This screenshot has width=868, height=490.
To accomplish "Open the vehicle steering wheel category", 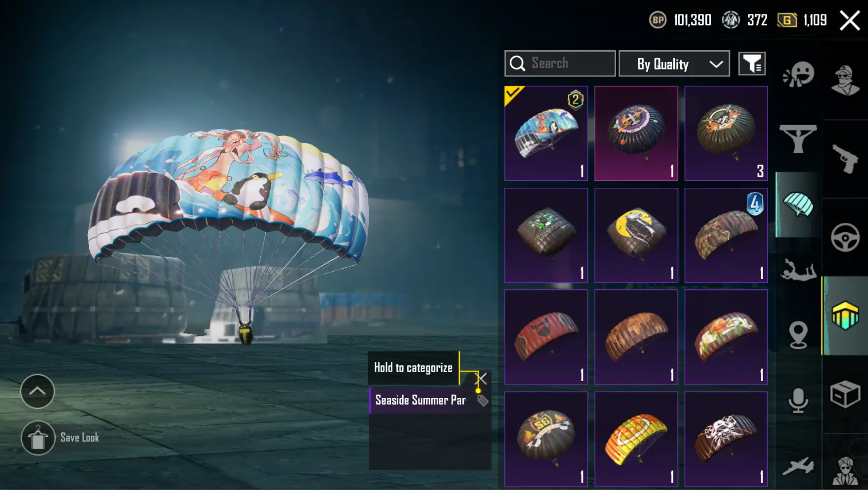I will coord(845,238).
